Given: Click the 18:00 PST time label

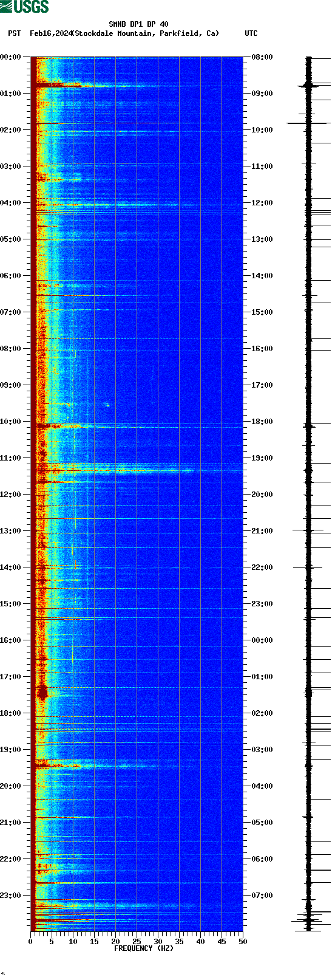Looking at the screenshot, I should pyautogui.click(x=11, y=713).
